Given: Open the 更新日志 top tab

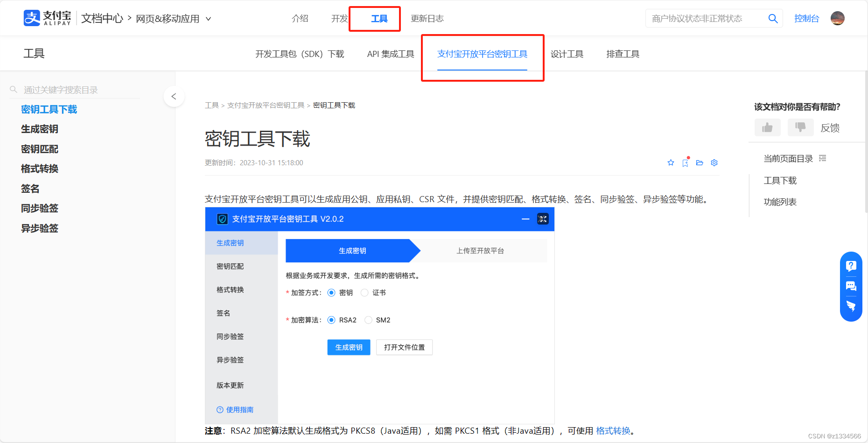Looking at the screenshot, I should coord(427,19).
